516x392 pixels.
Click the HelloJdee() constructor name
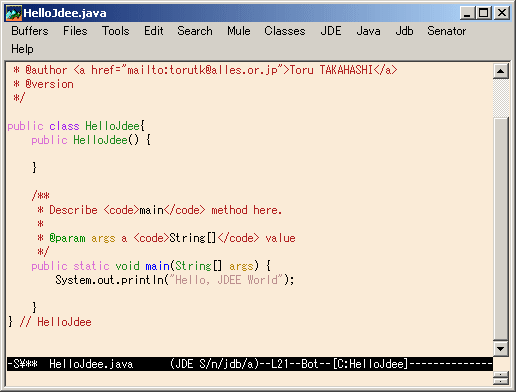point(100,140)
